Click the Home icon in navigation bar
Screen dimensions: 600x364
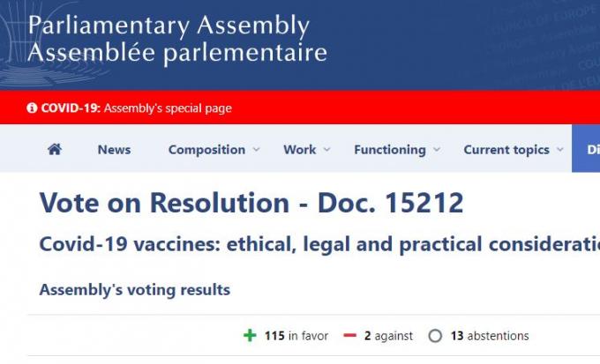pyautogui.click(x=55, y=150)
